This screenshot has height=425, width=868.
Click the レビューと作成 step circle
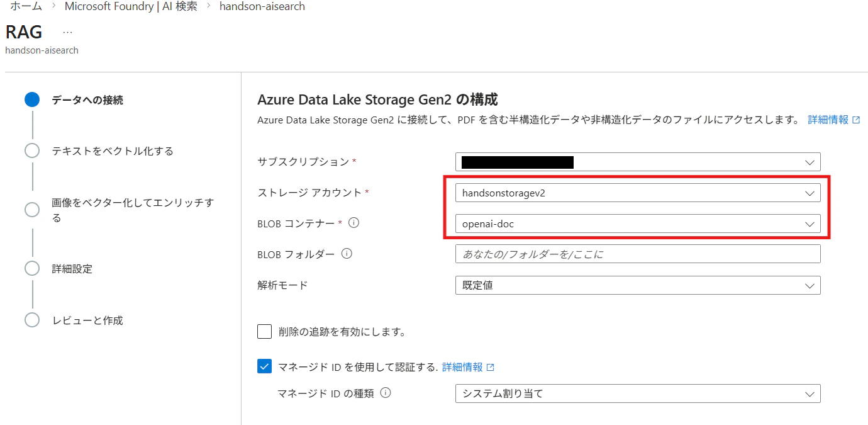click(32, 320)
